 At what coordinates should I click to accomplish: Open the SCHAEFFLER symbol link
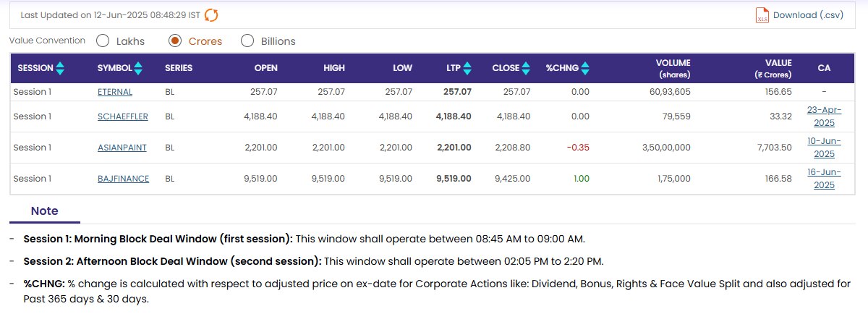(122, 116)
